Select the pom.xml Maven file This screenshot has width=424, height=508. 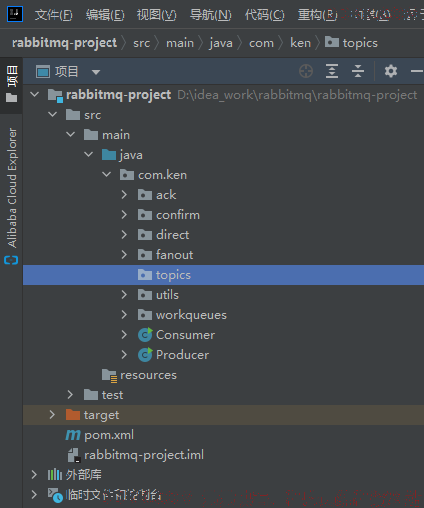point(100,435)
